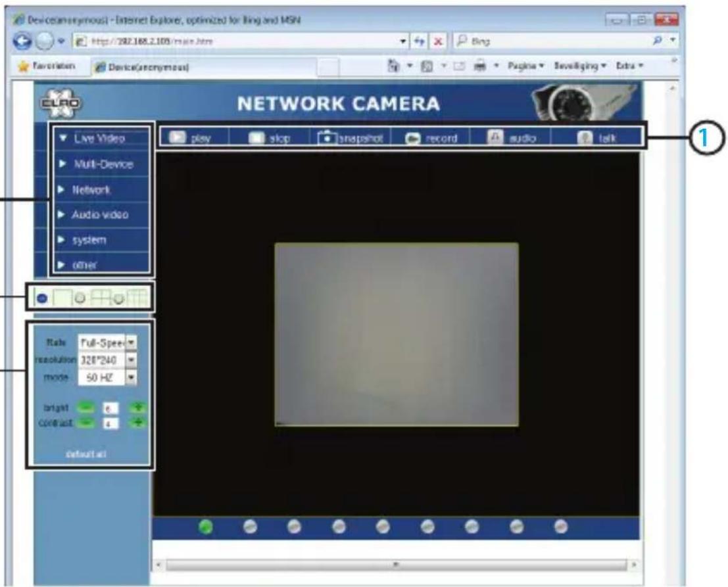This screenshot has width=728, height=587.
Task: Increase brightness with the green plus
Action: (137, 408)
